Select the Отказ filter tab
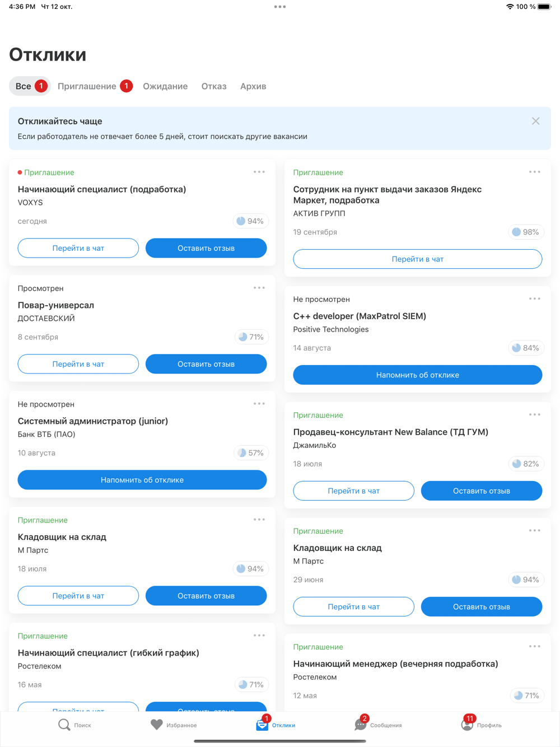 (214, 86)
